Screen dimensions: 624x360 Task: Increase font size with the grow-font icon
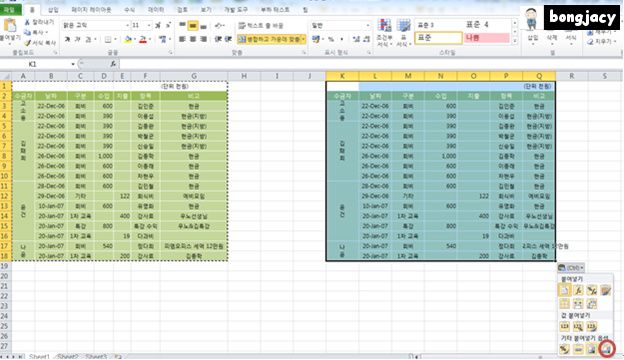pyautogui.click(x=158, y=25)
